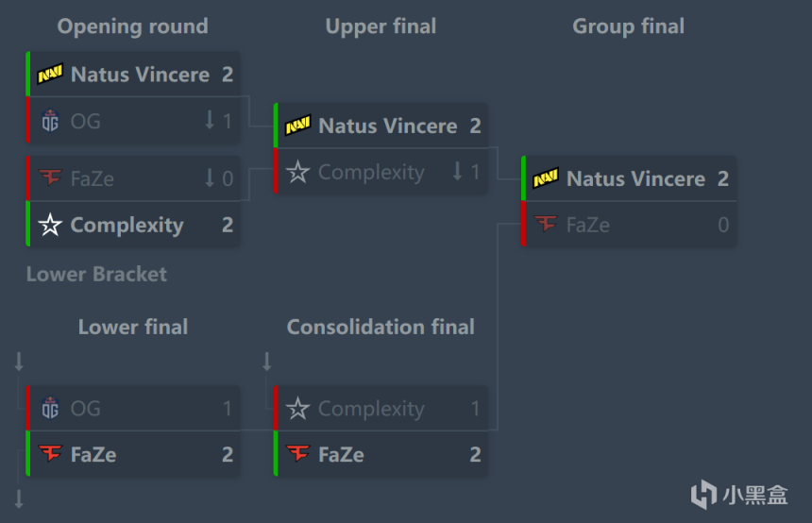The image size is (812, 523).
Task: Click the Natus Vincere logo in Opening round
Action: tap(50, 74)
